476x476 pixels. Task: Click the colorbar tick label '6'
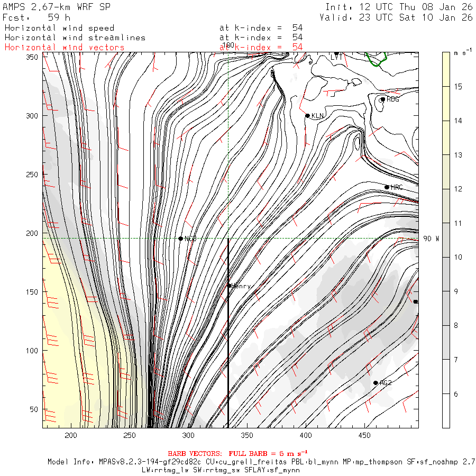pos(456,394)
